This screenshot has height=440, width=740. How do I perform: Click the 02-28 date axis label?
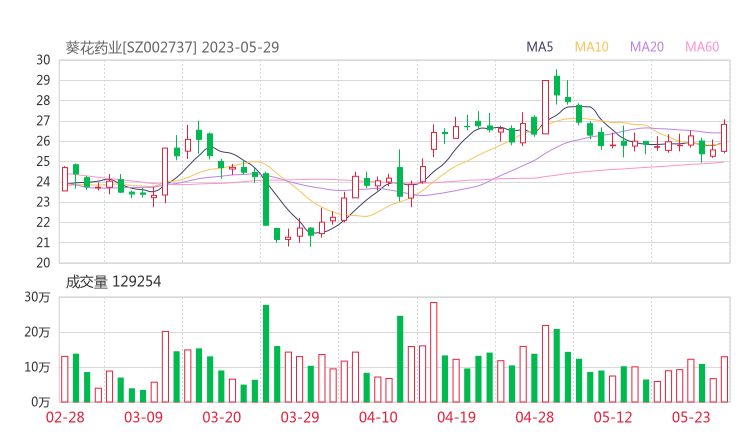(65, 417)
